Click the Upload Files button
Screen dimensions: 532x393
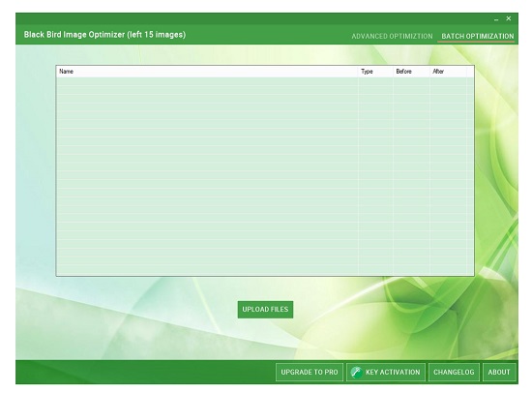click(x=265, y=310)
